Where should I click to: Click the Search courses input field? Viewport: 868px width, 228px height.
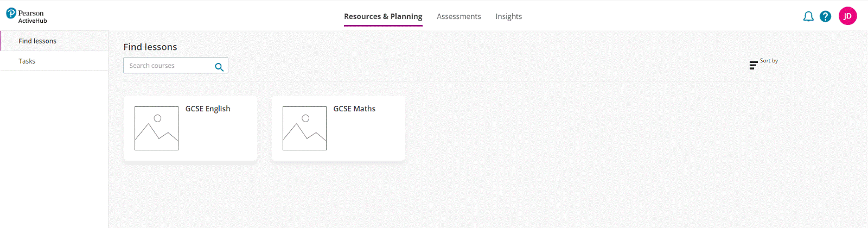click(168, 66)
